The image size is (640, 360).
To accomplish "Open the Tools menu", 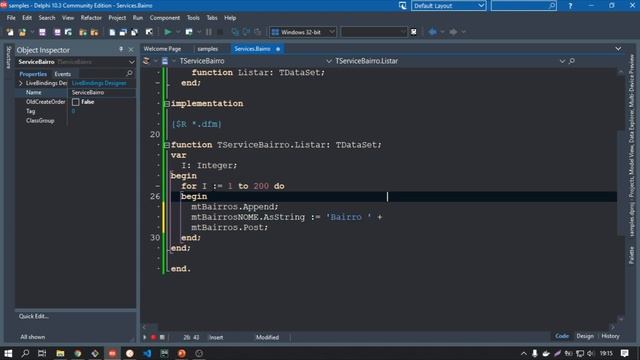I will [x=193, y=18].
